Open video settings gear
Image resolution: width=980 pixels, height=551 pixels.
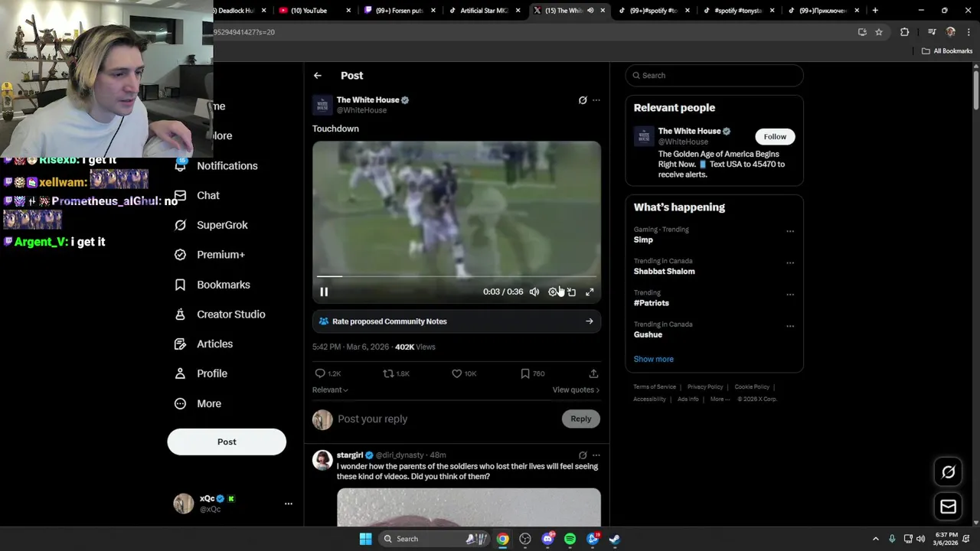point(553,292)
